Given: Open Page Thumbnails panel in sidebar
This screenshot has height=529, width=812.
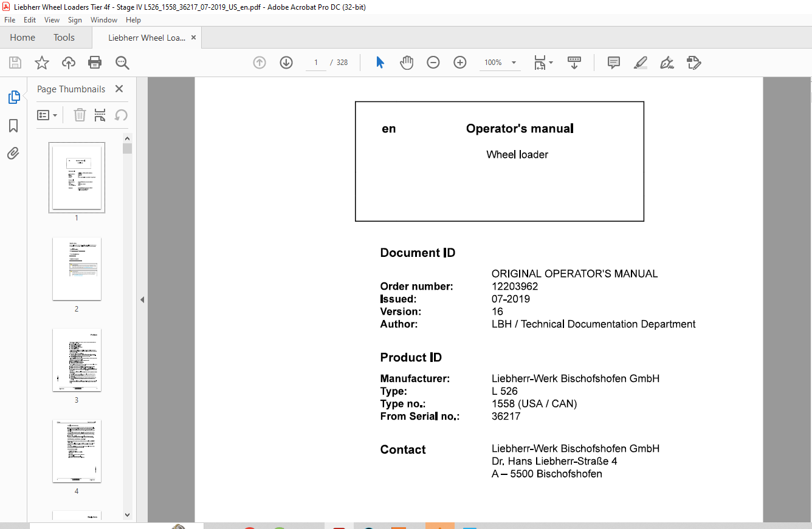Looking at the screenshot, I should tap(13, 97).
